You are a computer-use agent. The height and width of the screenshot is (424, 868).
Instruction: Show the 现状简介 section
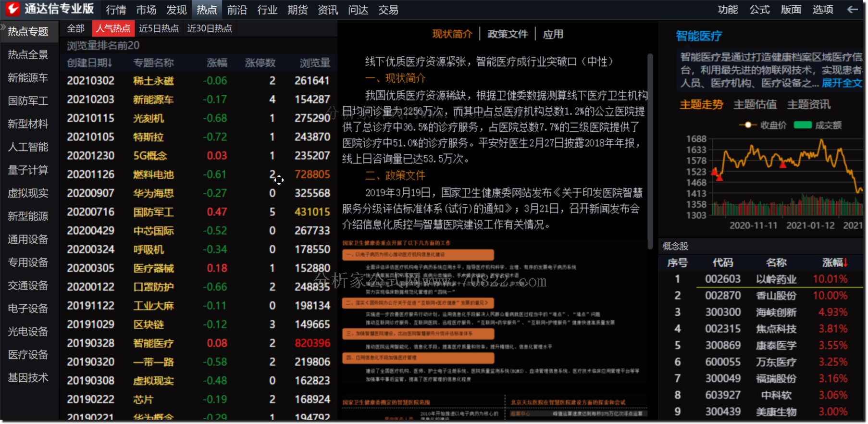452,34
